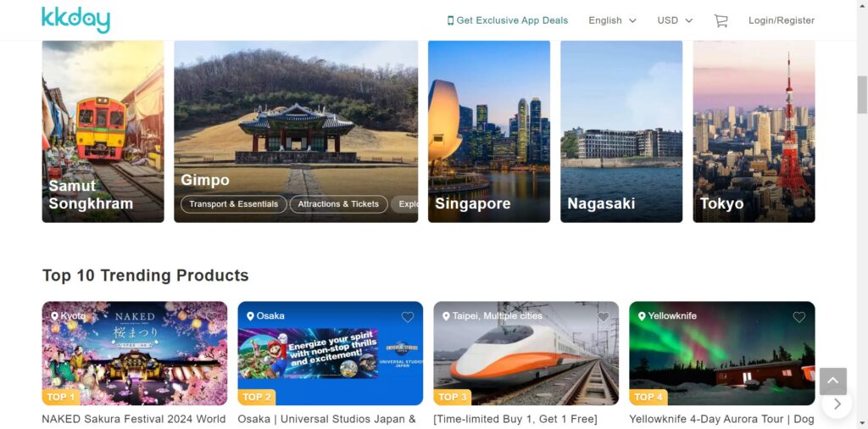Click the phone icon beside App Deals
Image resolution: width=868 pixels, height=429 pixels.
click(451, 20)
